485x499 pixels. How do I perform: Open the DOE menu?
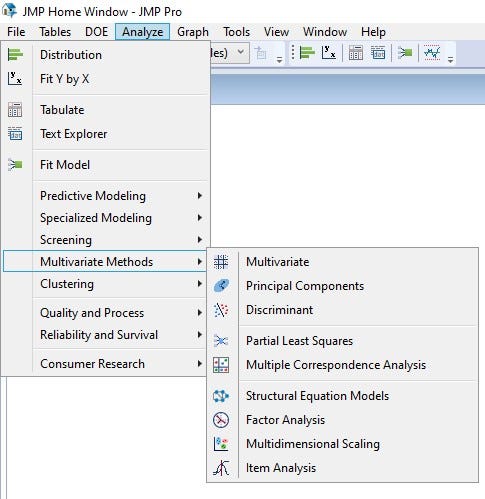point(96,32)
